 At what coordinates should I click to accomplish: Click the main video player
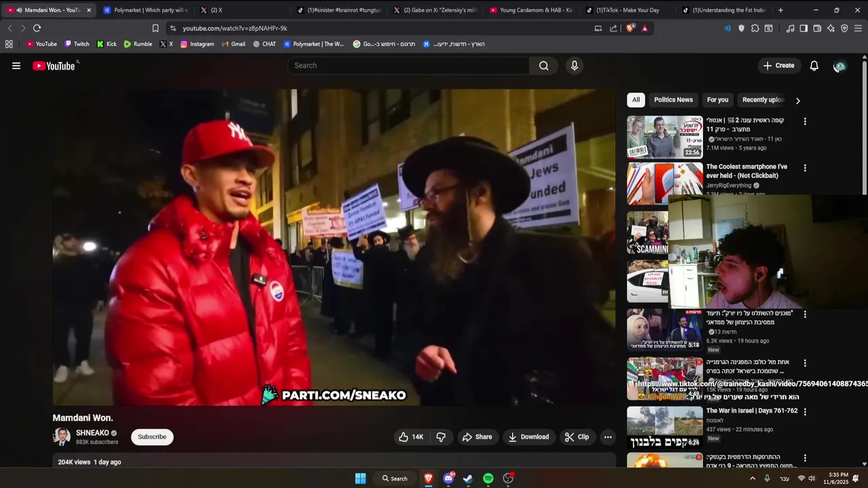(334, 247)
